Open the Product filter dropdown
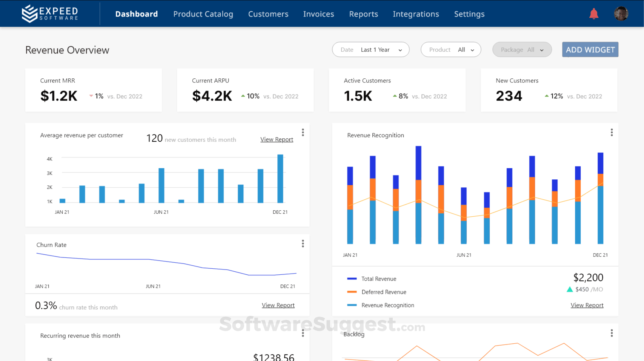 coord(451,49)
